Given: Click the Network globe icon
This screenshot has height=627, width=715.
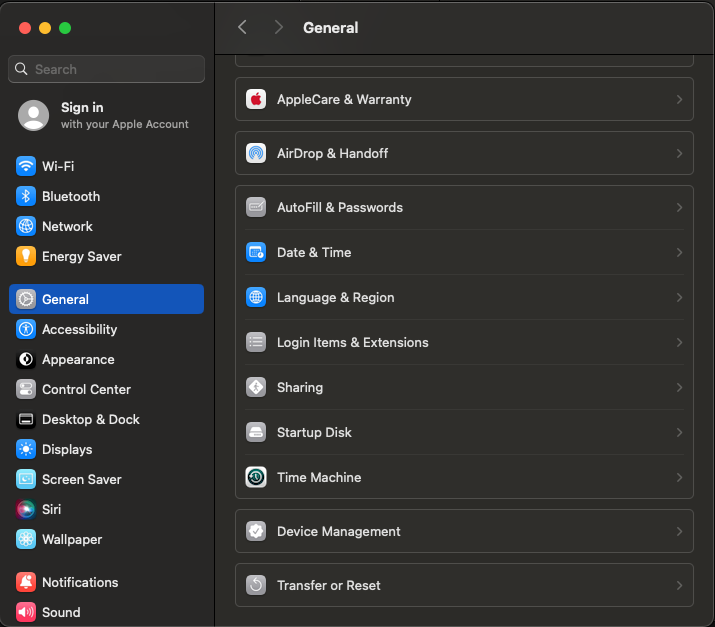Looking at the screenshot, I should [26, 226].
